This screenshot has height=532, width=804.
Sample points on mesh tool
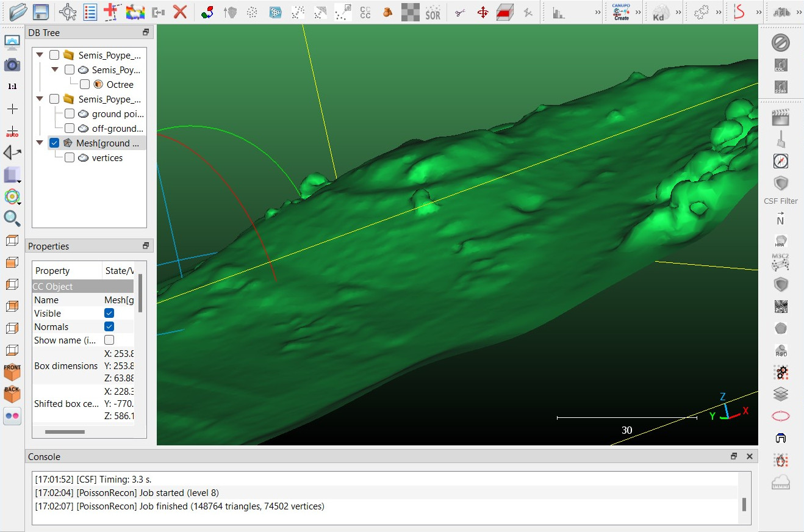point(275,12)
